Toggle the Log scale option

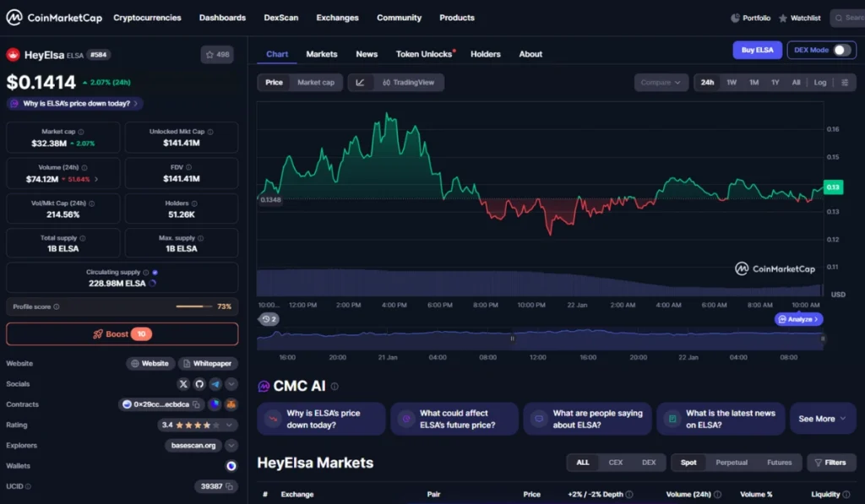click(819, 82)
